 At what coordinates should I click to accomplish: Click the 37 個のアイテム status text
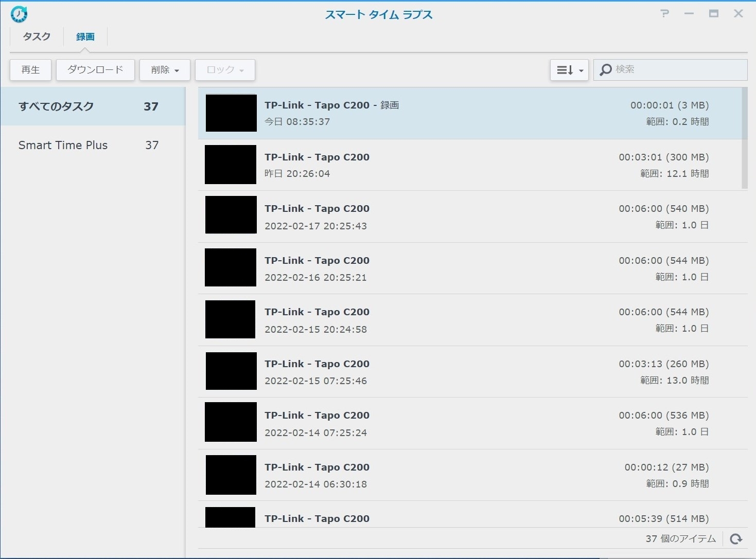[680, 538]
